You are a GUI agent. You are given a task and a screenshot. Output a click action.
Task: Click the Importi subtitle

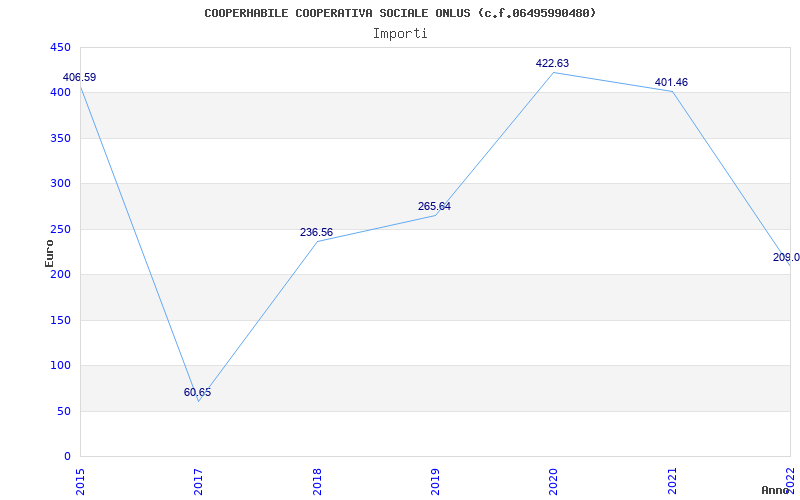click(x=400, y=34)
